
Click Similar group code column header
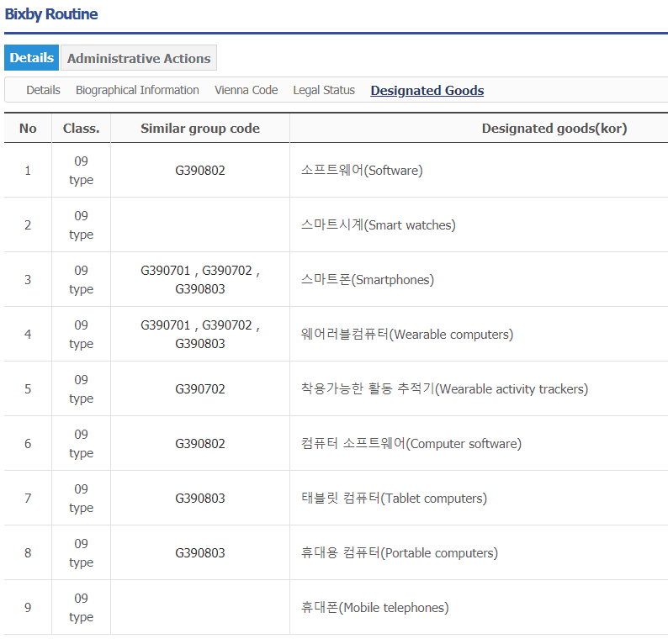(200, 128)
